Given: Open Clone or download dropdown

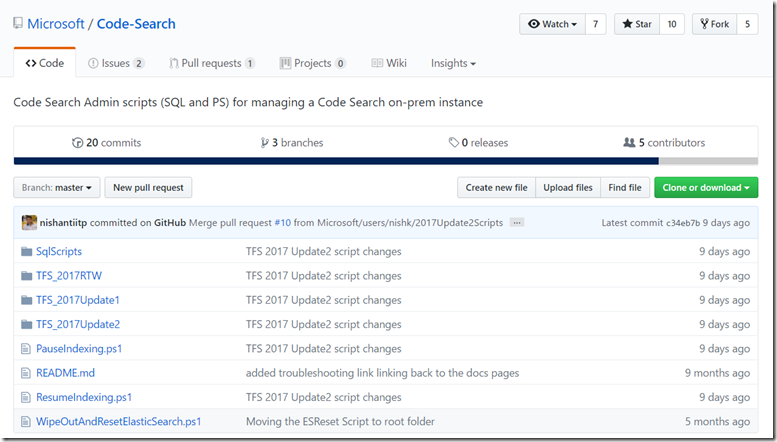Looking at the screenshot, I should coord(706,187).
